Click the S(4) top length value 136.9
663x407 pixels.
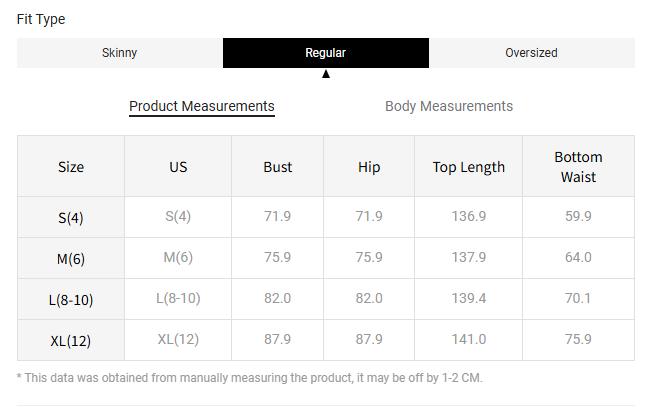[x=469, y=216]
